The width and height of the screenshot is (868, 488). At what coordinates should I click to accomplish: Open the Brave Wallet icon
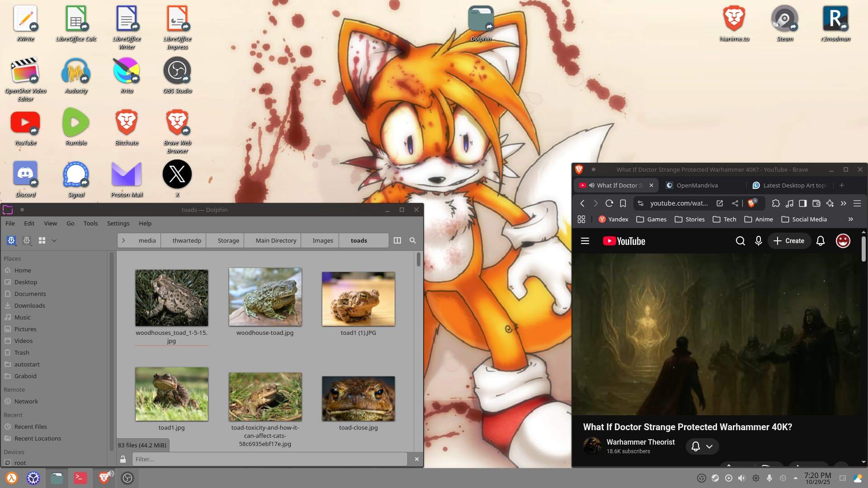pos(816,203)
